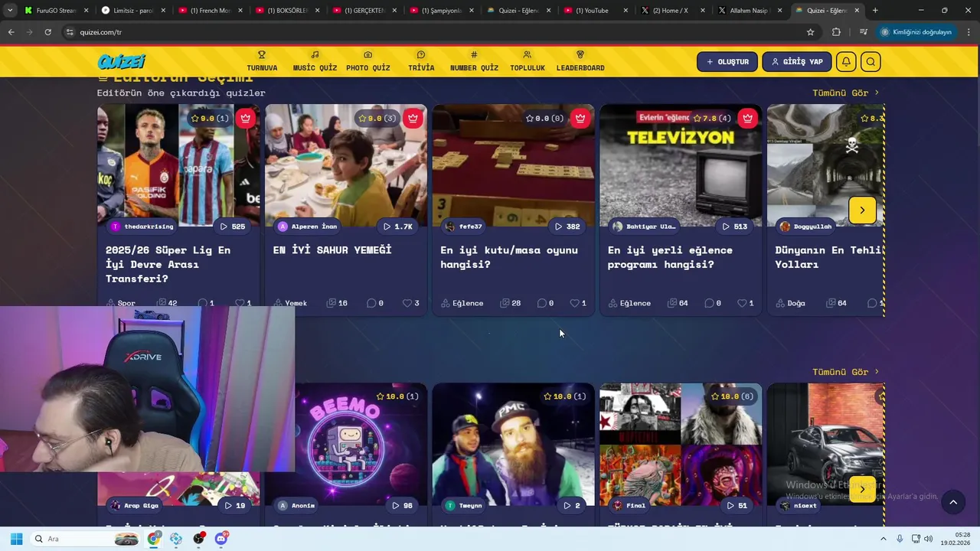This screenshot has width=980, height=551.
Task: Open Windows Start menu
Action: click(16, 539)
